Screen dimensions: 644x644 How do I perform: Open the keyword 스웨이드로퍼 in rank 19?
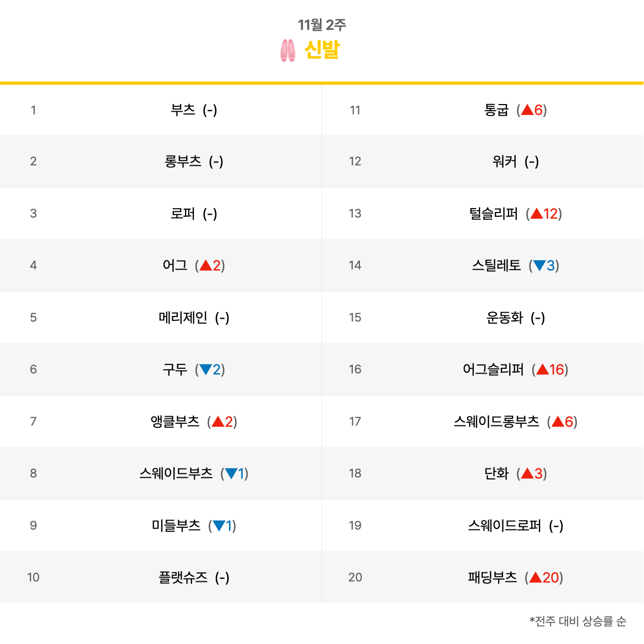[504, 526]
